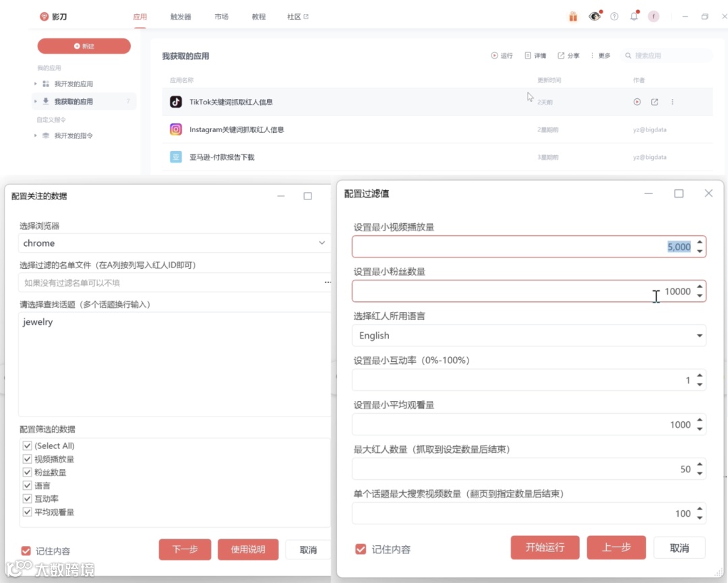Screen dimensions: 728x583
Task: Click 开始运行 button
Action: (x=545, y=548)
